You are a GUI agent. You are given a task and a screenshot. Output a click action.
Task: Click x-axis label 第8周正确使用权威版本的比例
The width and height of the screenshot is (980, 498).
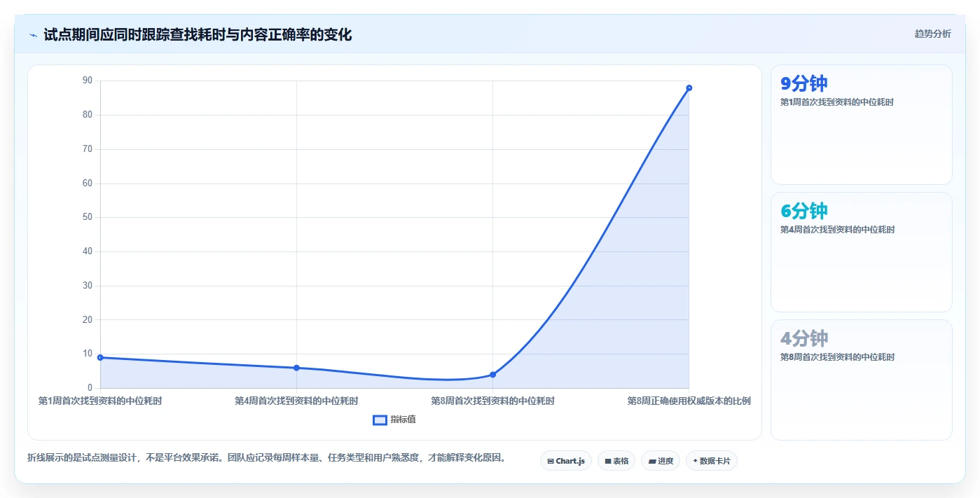pyautogui.click(x=689, y=401)
